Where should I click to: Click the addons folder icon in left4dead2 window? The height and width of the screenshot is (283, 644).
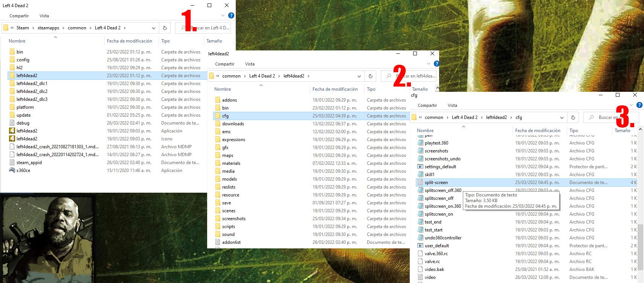218,100
